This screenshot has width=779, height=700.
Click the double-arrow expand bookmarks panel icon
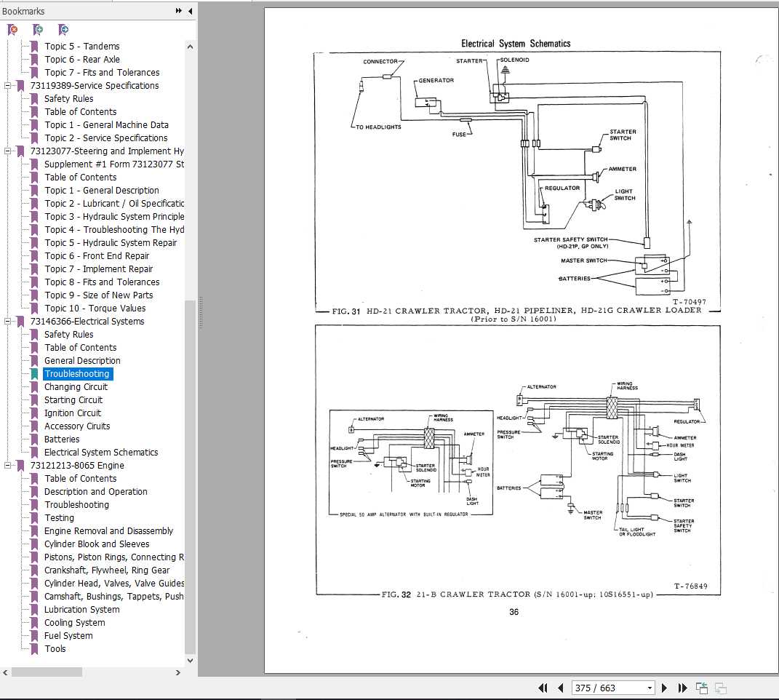pos(179,11)
